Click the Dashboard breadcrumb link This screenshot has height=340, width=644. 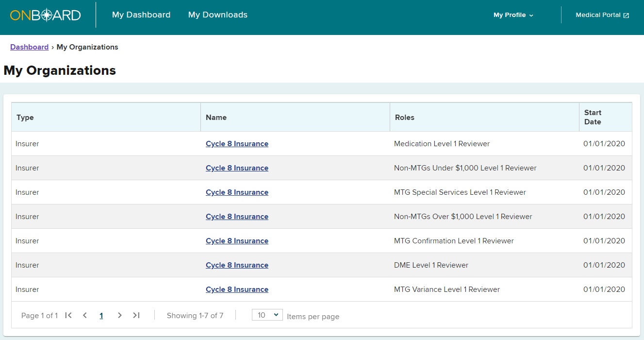coord(29,47)
